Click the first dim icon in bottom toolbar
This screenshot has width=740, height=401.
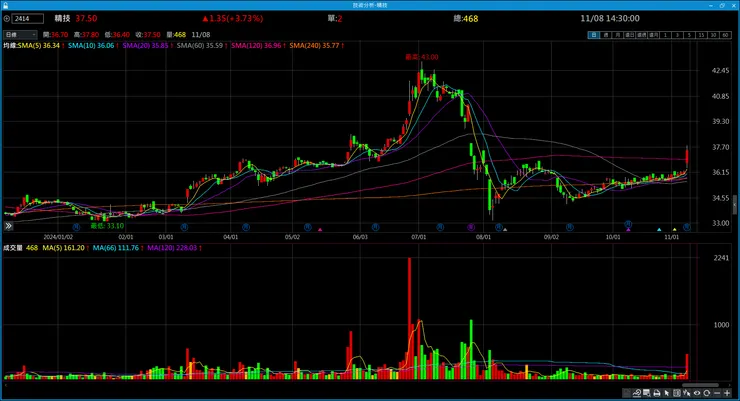click(x=627, y=393)
